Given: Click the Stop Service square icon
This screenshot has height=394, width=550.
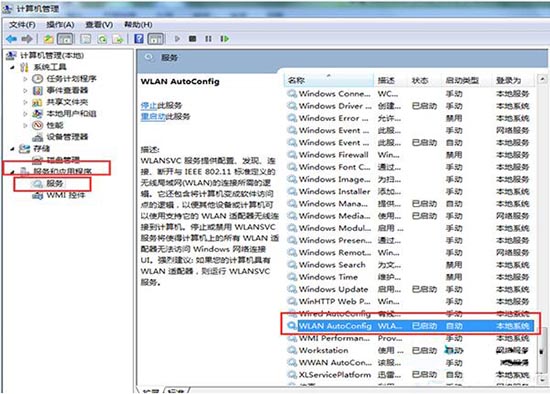Looking at the screenshot, I should coord(192,39).
